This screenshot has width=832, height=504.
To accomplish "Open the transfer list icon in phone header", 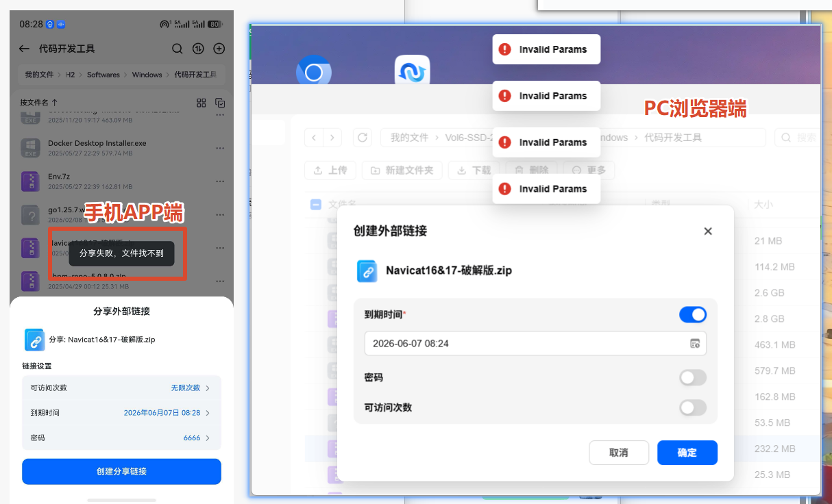I will [x=198, y=49].
